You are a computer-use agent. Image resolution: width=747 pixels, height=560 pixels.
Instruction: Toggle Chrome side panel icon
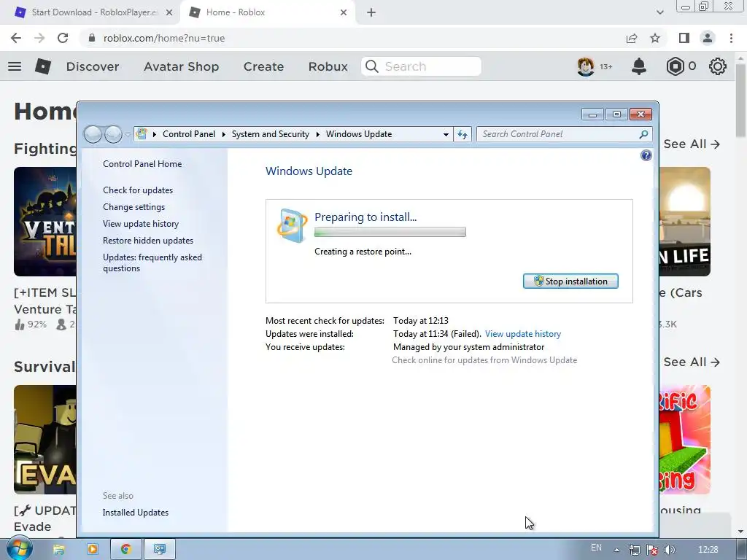(x=684, y=38)
